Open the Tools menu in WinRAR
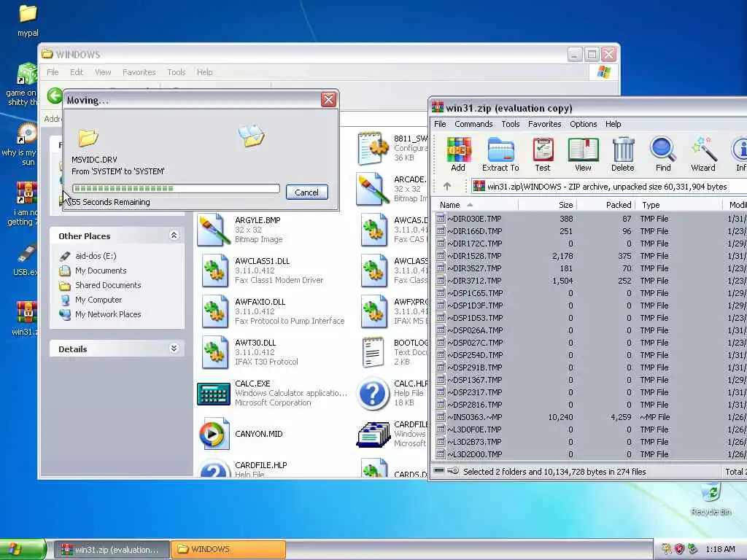This screenshot has height=560, width=747. point(510,124)
